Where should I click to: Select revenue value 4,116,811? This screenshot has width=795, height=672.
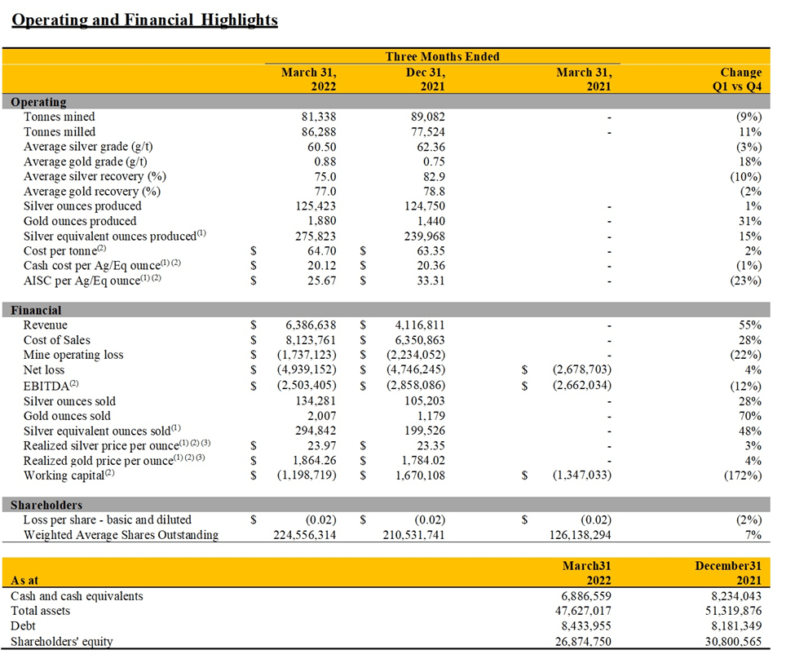click(x=420, y=325)
